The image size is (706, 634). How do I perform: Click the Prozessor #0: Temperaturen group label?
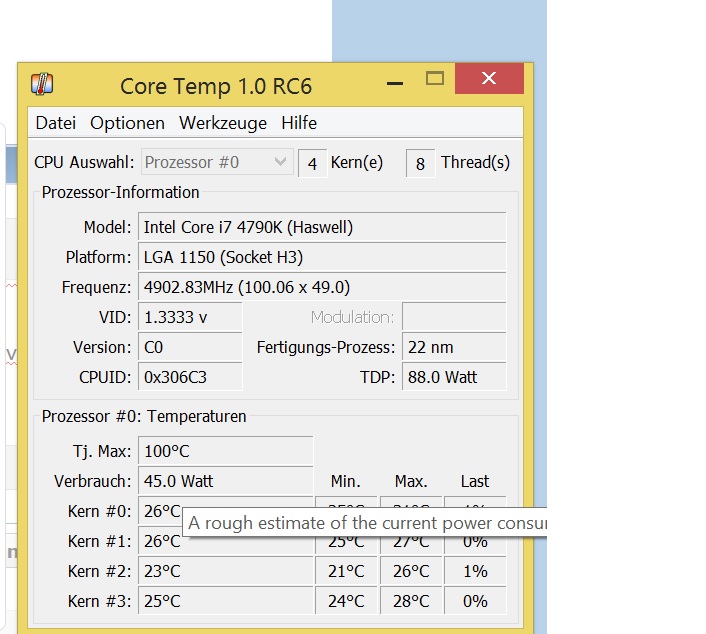click(x=144, y=416)
